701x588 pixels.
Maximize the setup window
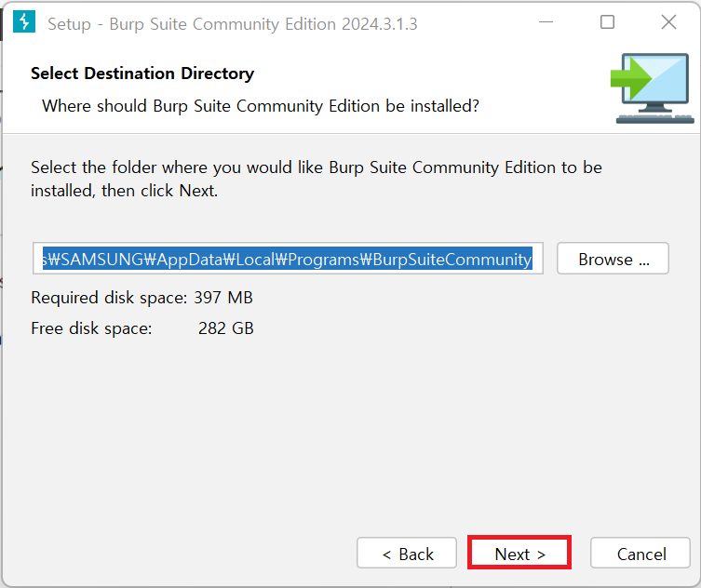(607, 22)
